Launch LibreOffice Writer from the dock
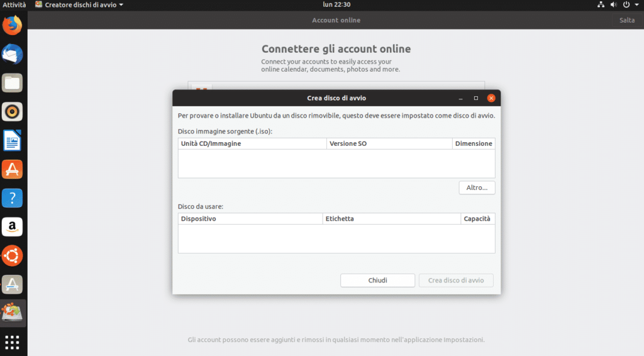The image size is (644, 356). click(x=13, y=140)
